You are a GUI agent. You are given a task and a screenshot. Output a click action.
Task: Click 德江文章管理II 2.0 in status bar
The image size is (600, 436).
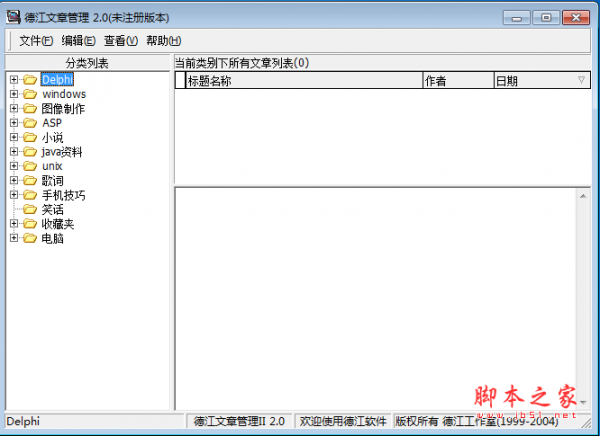point(239,421)
